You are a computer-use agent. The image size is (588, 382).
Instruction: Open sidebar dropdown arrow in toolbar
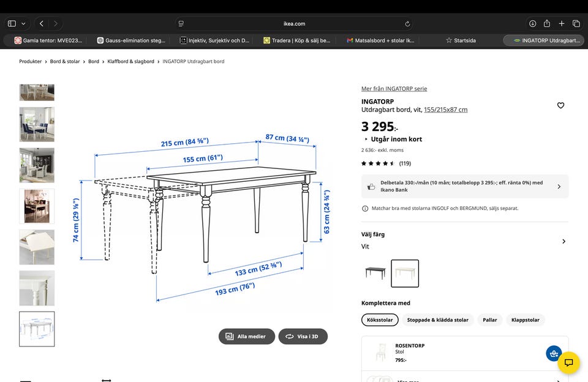pyautogui.click(x=23, y=23)
